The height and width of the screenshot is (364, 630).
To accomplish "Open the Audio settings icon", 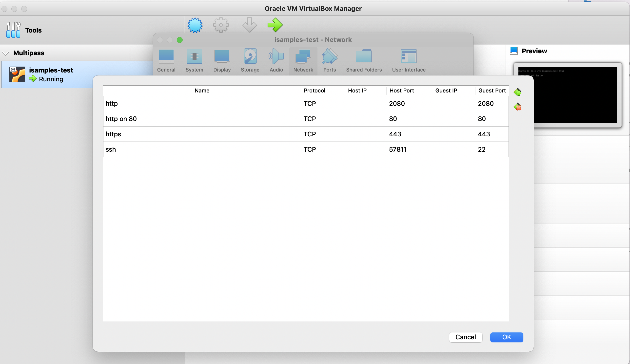I will (x=276, y=57).
